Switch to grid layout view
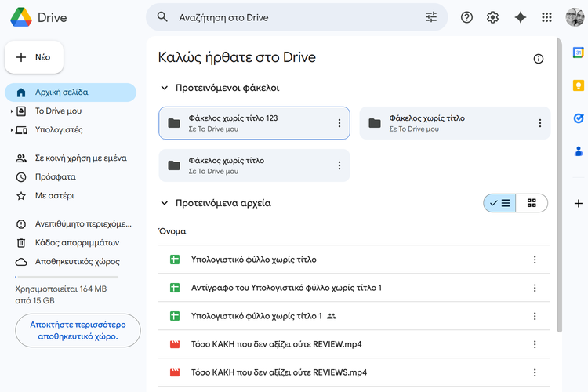 click(532, 203)
